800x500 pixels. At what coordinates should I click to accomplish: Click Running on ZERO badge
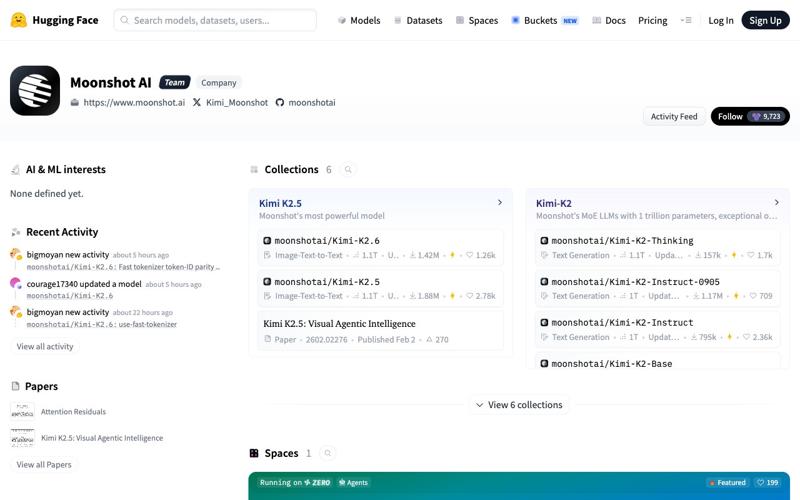295,482
